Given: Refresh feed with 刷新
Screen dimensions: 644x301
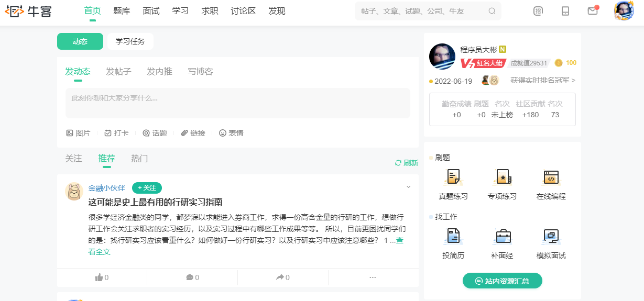Looking at the screenshot, I should tap(407, 163).
